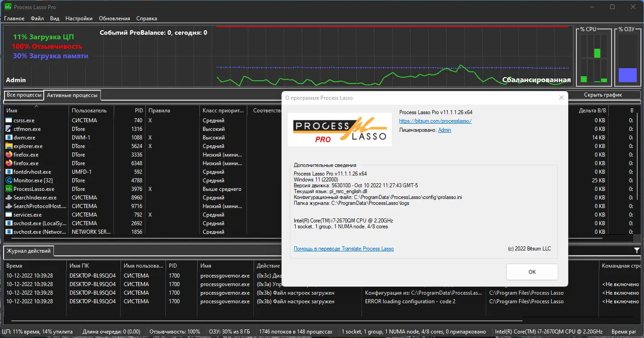The image size is (644, 338).
Task: Open the Справка menu
Action: pyautogui.click(x=147, y=19)
